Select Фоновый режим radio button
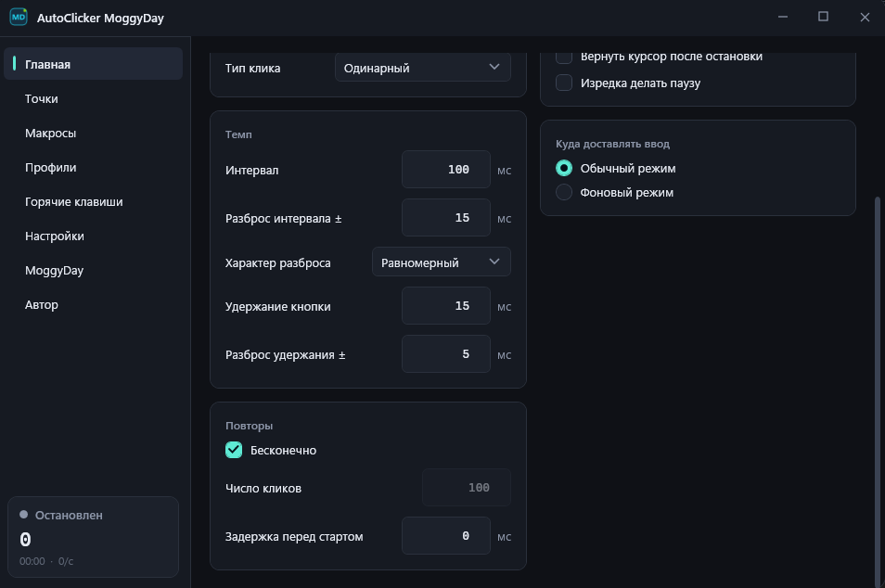The height and width of the screenshot is (588, 885). [x=564, y=192]
